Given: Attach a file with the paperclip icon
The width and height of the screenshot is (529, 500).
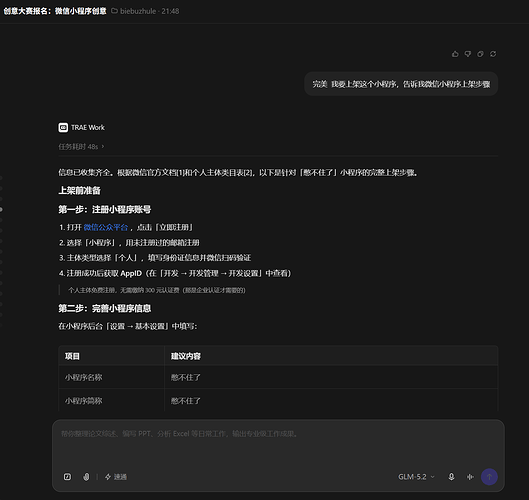Looking at the screenshot, I should point(86,477).
